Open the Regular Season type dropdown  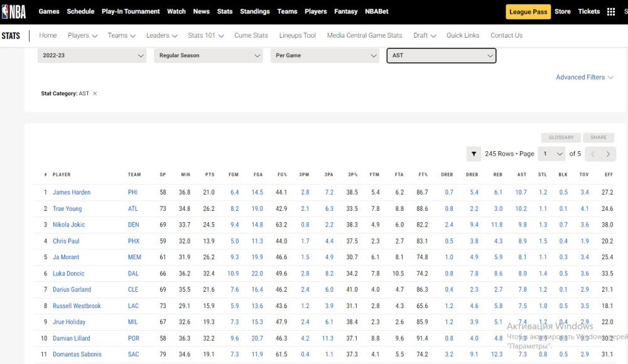click(208, 56)
